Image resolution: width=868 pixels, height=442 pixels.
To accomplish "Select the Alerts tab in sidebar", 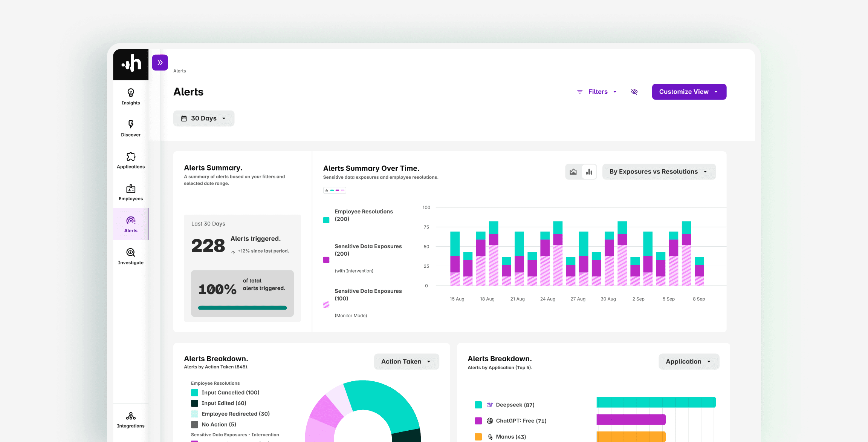I will point(131,224).
